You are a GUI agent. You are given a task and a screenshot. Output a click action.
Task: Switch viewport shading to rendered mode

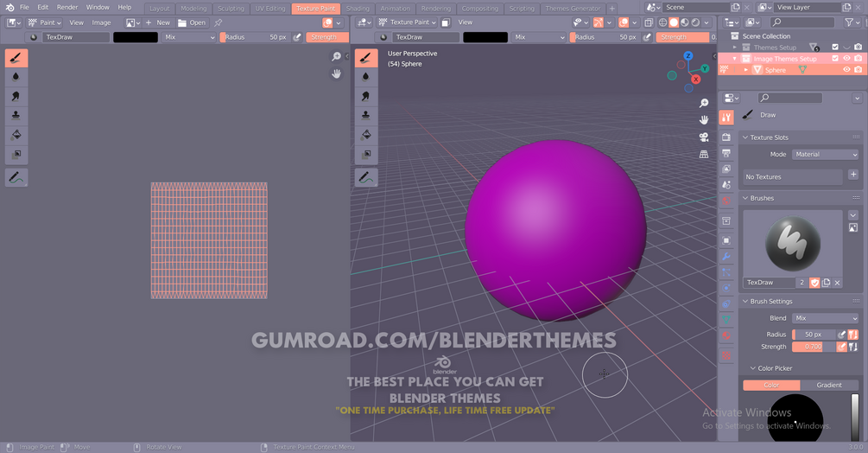point(695,22)
